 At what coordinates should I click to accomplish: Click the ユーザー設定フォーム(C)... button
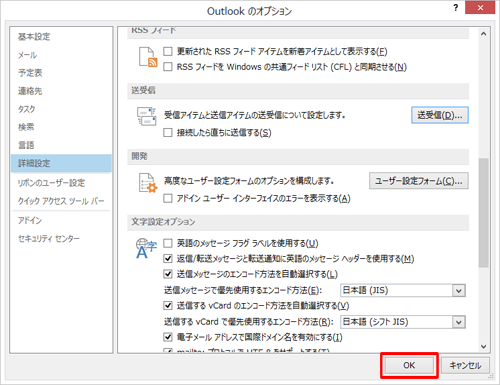point(419,181)
